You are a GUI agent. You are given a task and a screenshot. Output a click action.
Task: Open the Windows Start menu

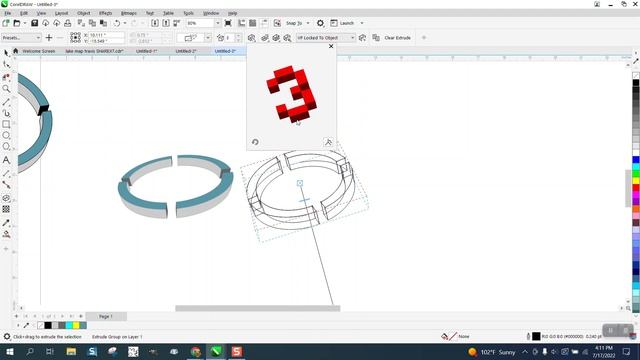9,351
